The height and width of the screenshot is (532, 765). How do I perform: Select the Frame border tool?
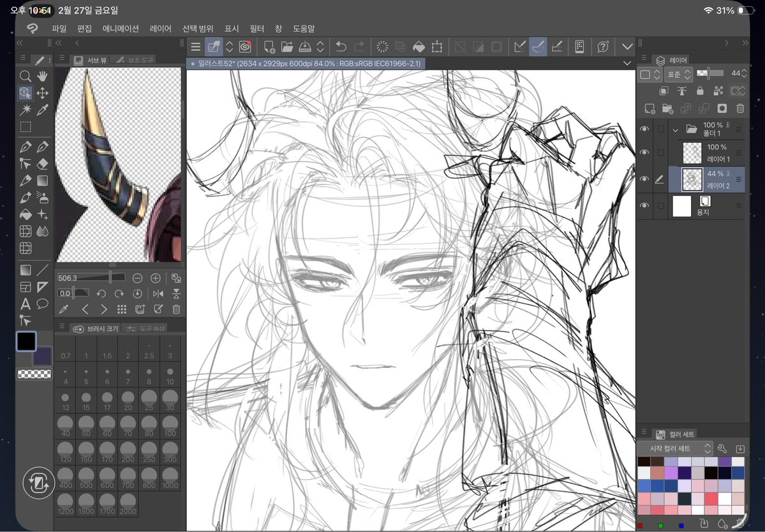[26, 287]
